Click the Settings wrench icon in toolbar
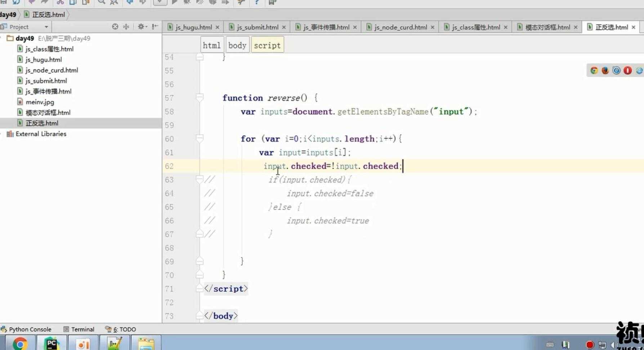 tap(241, 2)
